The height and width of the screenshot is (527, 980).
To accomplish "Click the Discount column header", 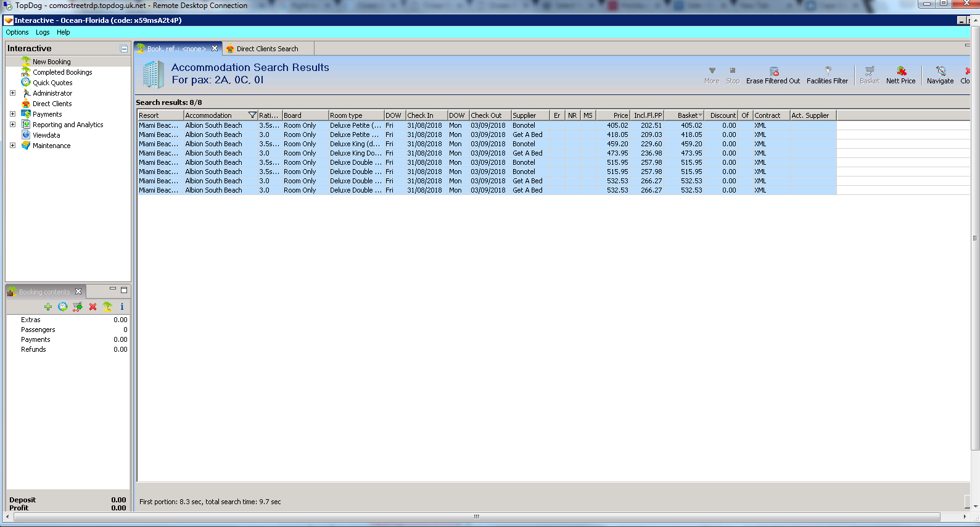I will (x=722, y=115).
